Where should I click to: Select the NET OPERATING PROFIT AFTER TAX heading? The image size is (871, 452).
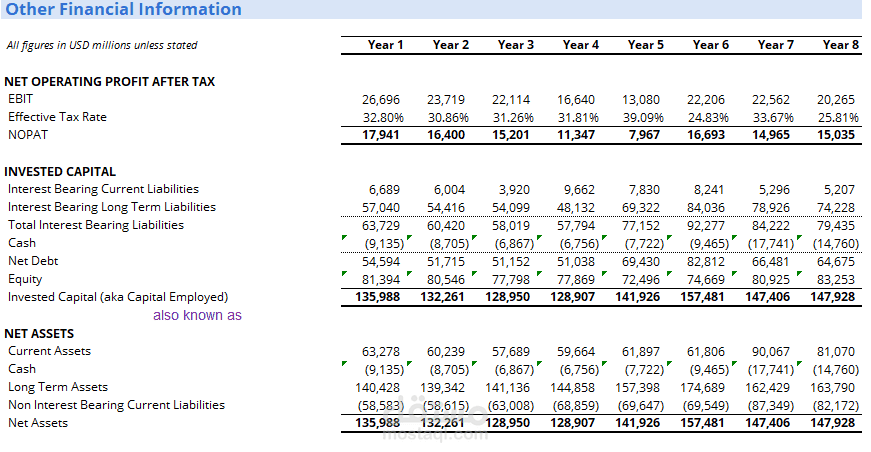tap(109, 82)
